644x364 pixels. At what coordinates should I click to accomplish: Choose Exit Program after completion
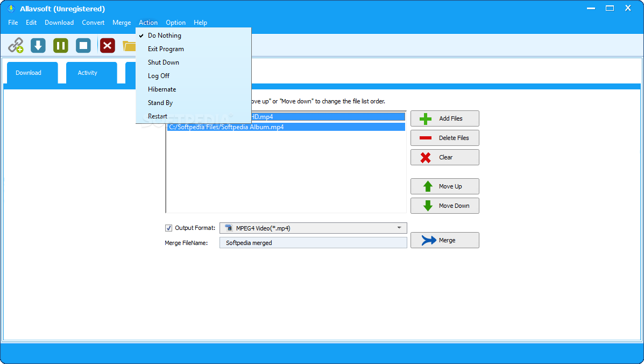point(194,49)
